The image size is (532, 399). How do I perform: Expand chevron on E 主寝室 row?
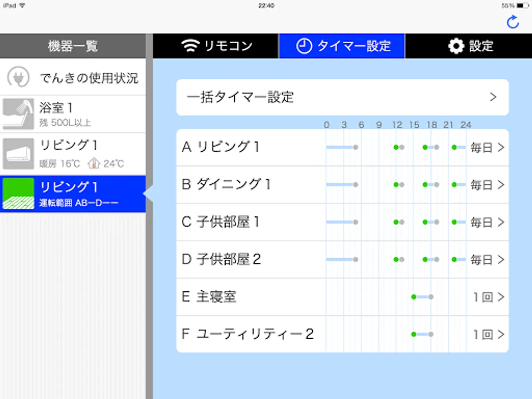coord(501,297)
